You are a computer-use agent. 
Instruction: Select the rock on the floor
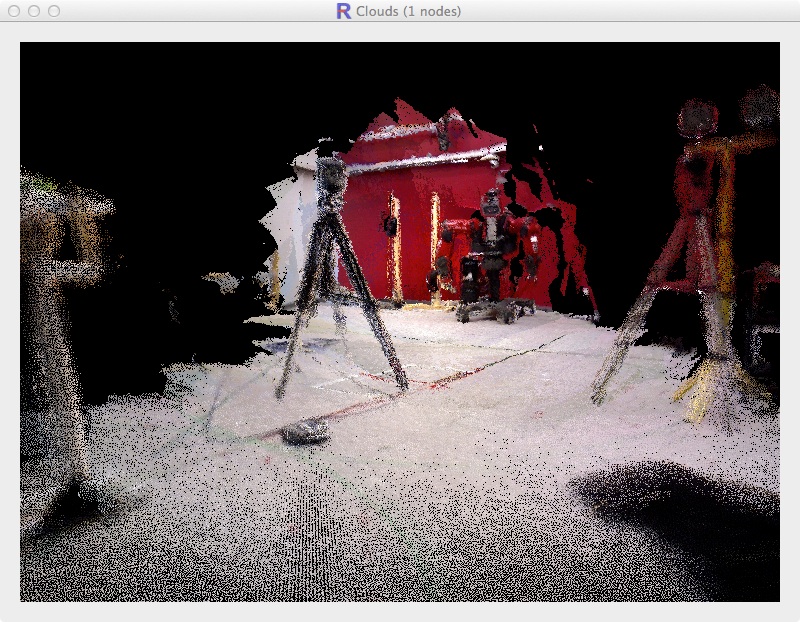click(303, 432)
